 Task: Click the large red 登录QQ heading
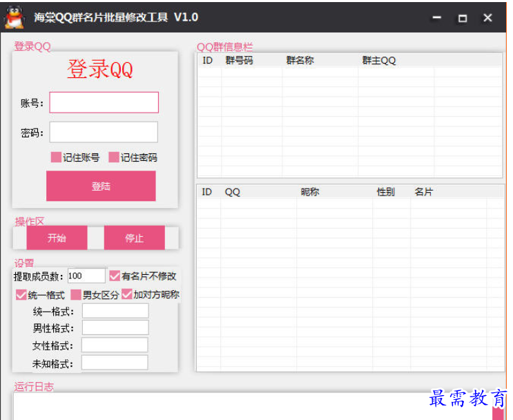100,69
